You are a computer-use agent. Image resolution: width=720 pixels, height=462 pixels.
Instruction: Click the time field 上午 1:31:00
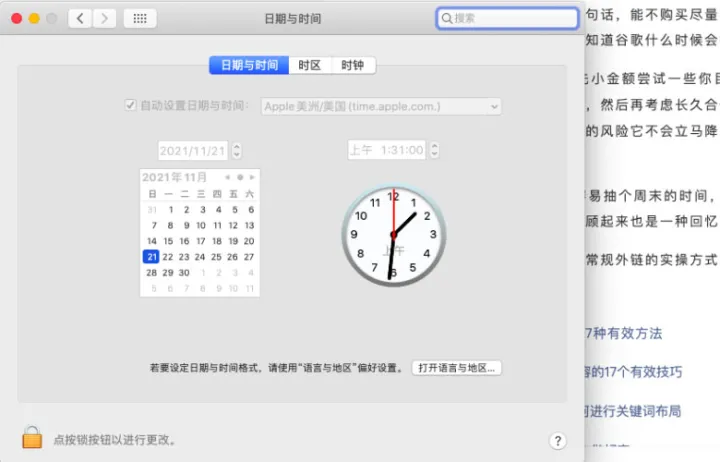pyautogui.click(x=386, y=150)
